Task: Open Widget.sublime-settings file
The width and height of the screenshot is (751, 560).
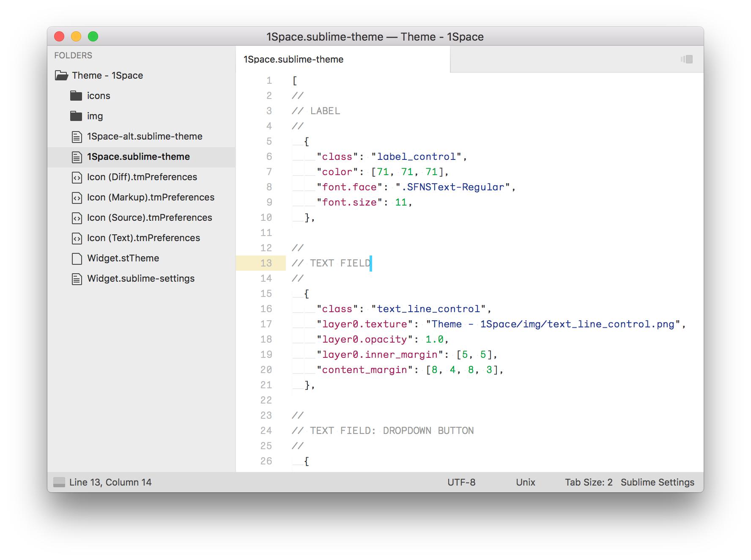Action: click(141, 278)
